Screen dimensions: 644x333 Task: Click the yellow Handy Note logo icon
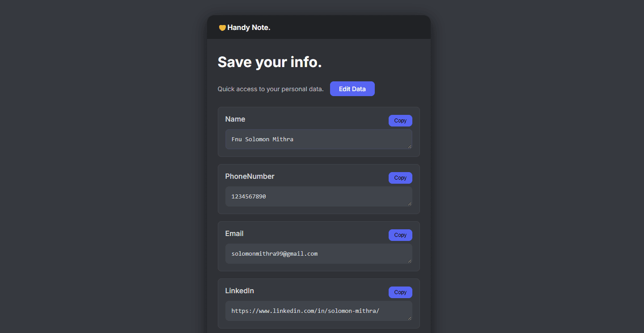click(222, 28)
